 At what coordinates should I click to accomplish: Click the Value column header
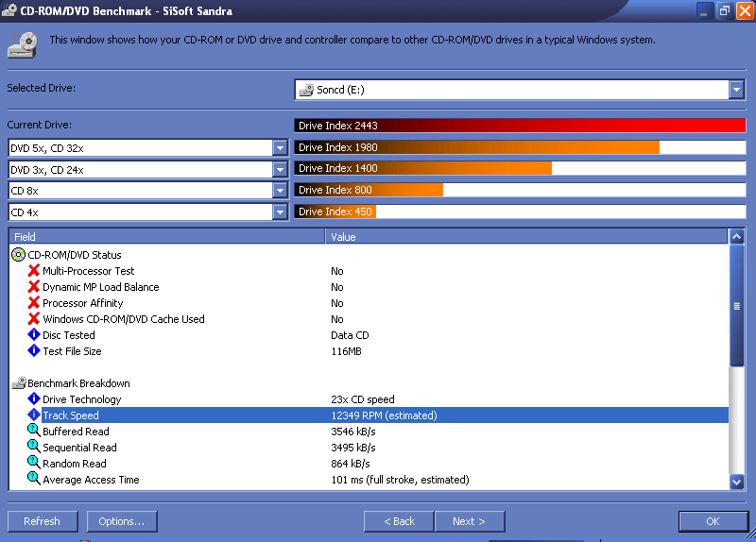(526, 237)
